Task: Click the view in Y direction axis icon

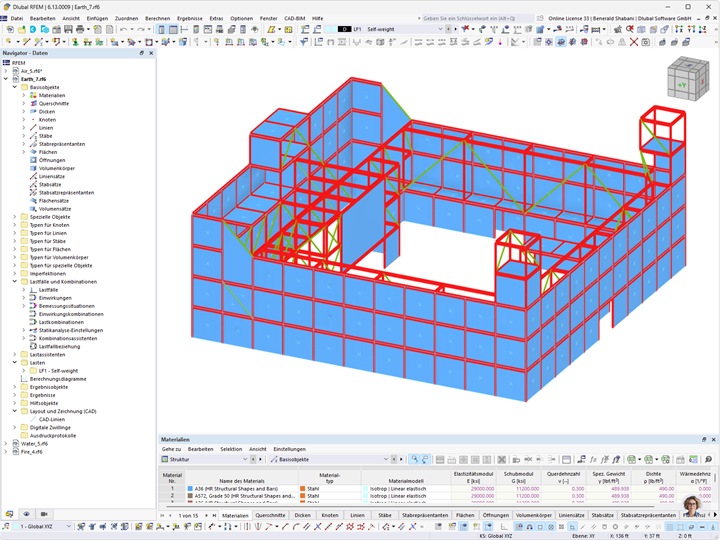Action: (691, 29)
